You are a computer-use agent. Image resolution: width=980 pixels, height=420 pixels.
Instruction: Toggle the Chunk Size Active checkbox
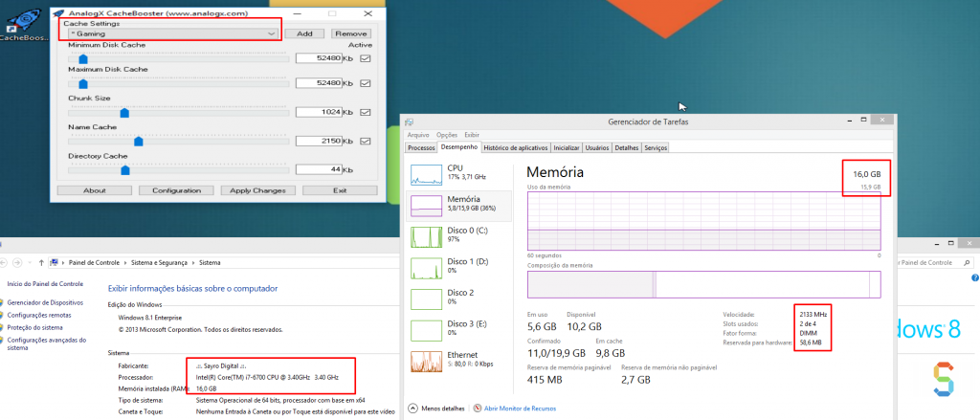366,112
